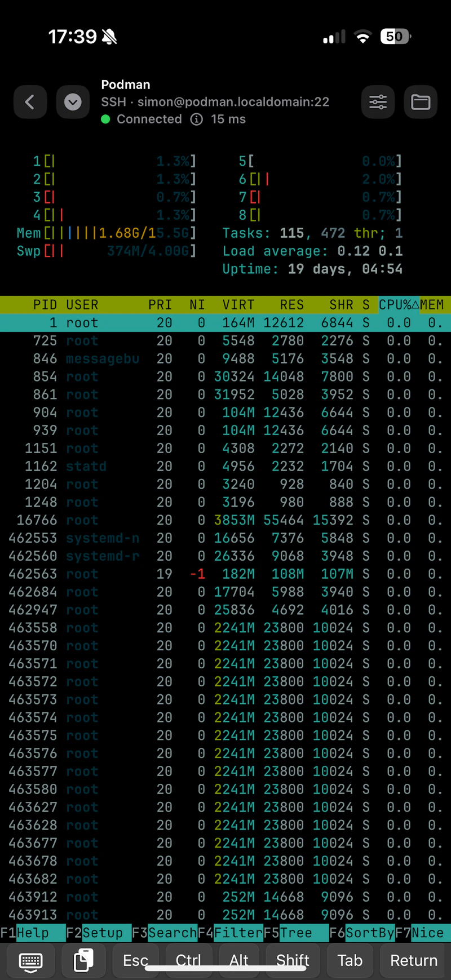Sort by the RES column header
451x980 pixels.
pyautogui.click(x=292, y=305)
